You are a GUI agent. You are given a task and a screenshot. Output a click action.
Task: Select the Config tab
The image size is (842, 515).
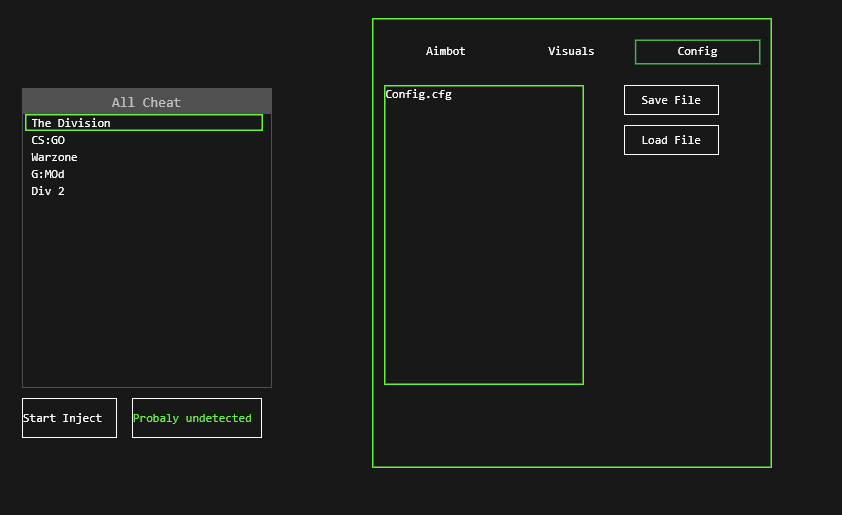[697, 52]
